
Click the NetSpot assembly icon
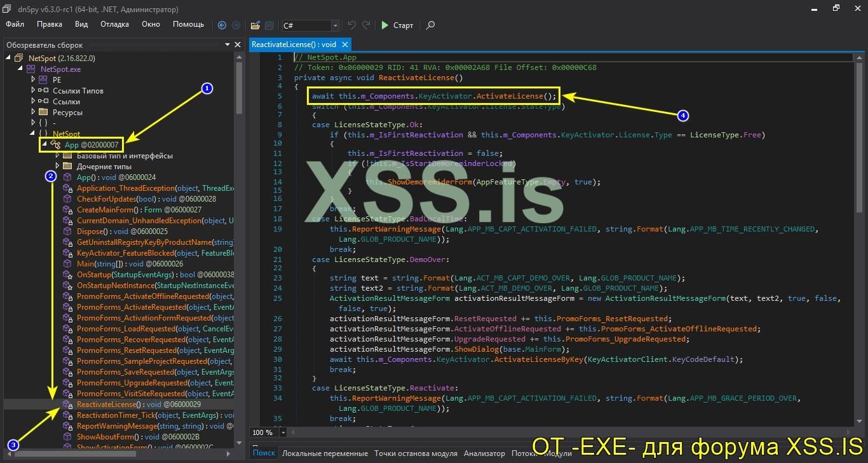point(18,59)
